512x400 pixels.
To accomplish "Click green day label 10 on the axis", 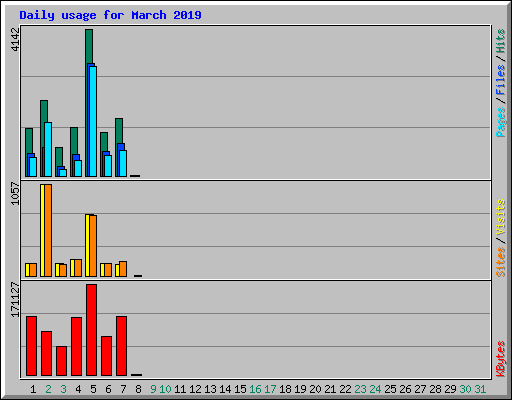I will (165, 389).
